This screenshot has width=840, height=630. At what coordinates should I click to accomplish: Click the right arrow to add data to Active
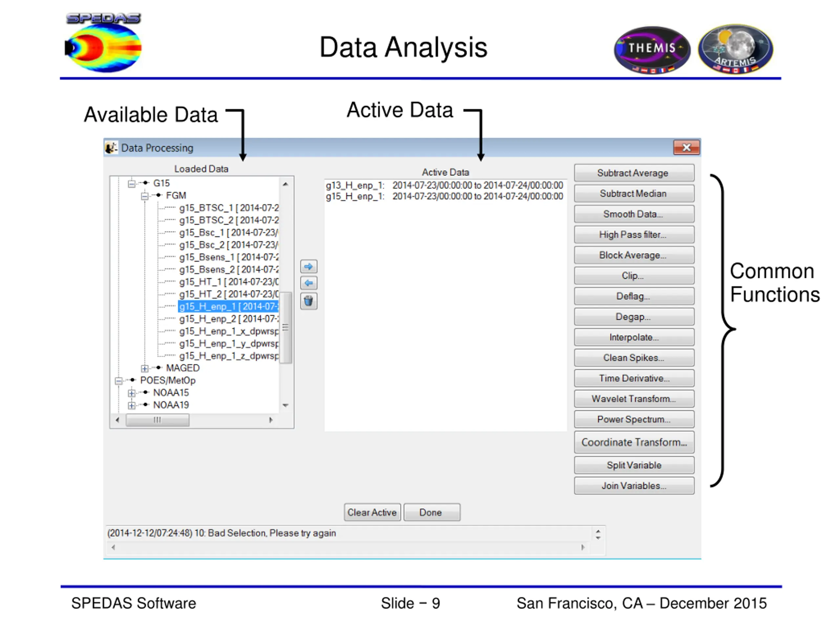(x=308, y=266)
